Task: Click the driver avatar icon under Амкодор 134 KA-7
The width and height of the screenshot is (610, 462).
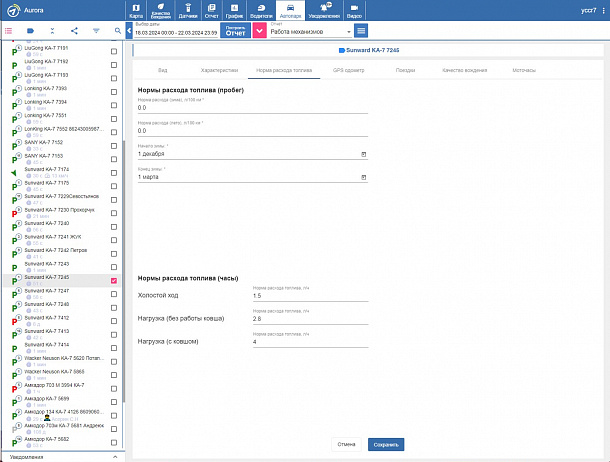Action: (47, 418)
